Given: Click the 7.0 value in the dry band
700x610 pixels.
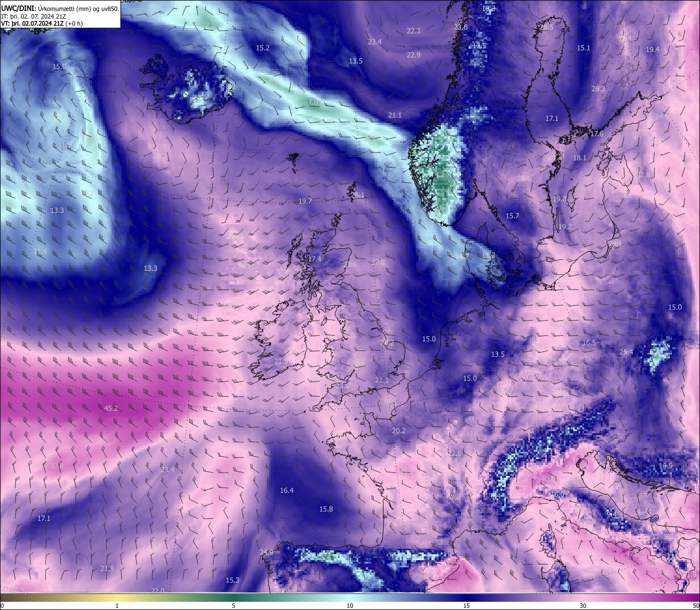Looking at the screenshot, I should point(313,102).
